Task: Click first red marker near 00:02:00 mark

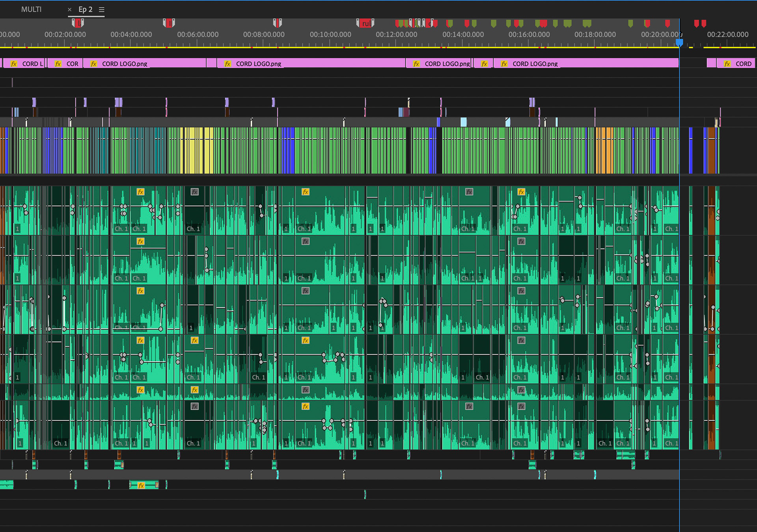Action: [78, 23]
